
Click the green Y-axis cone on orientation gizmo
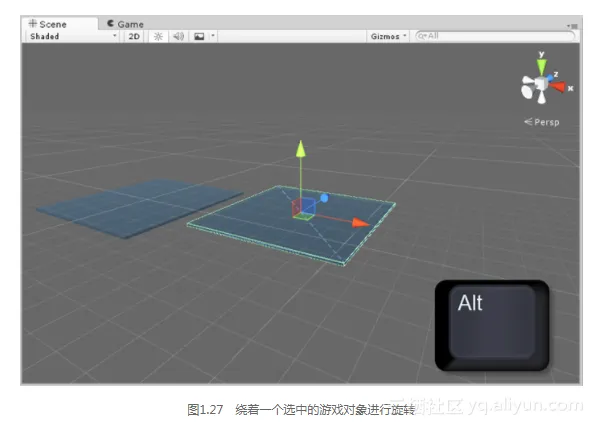[542, 67]
